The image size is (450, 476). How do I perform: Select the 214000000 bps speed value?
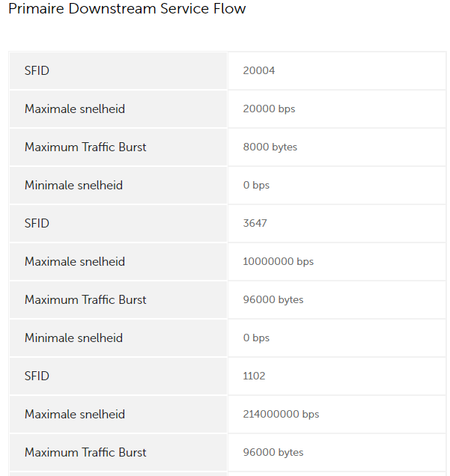point(281,415)
